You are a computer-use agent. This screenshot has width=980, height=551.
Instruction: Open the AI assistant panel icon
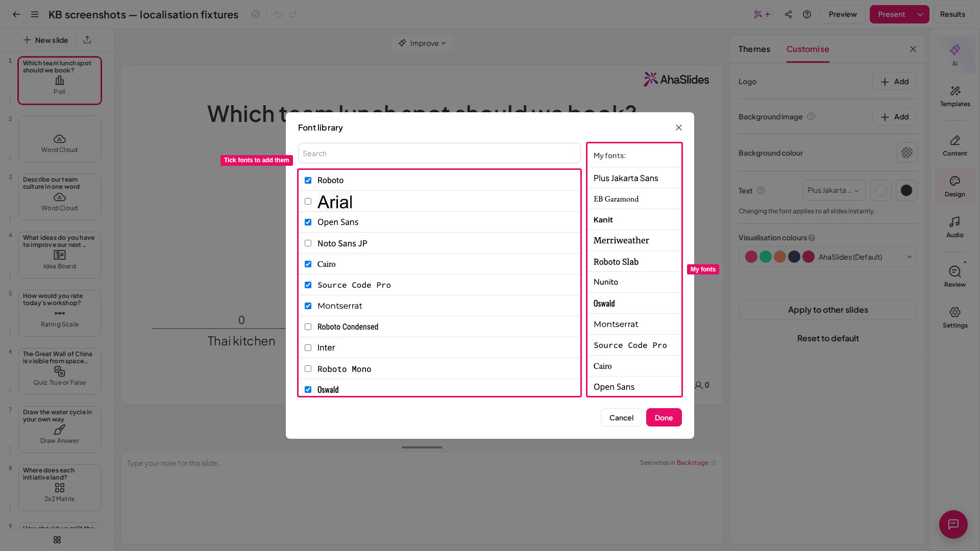click(954, 55)
